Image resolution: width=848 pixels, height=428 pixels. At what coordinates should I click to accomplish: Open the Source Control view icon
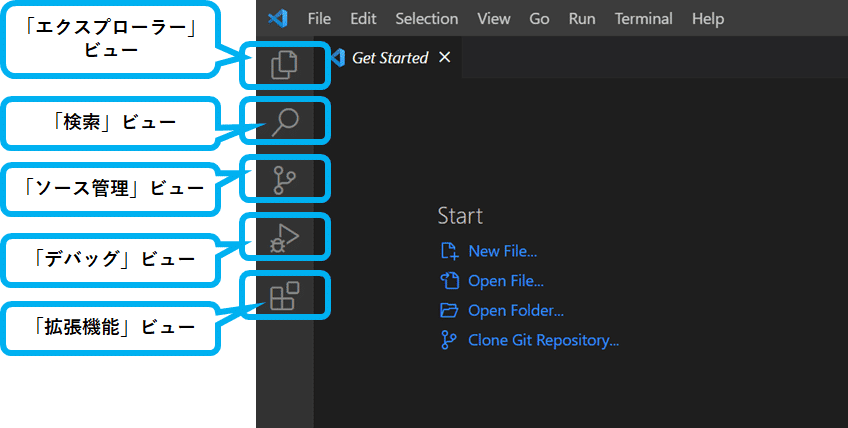click(x=285, y=181)
